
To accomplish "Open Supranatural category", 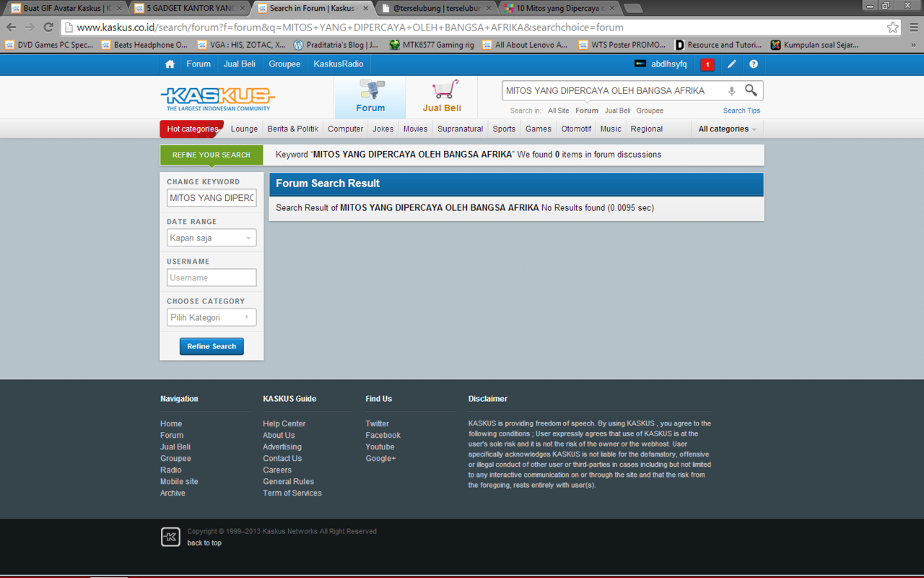I will point(460,129).
